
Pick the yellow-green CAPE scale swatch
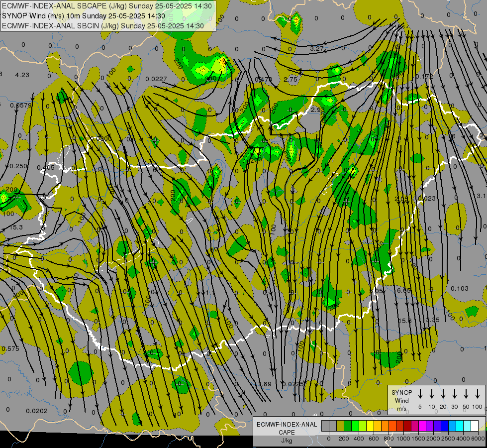click(x=363, y=426)
